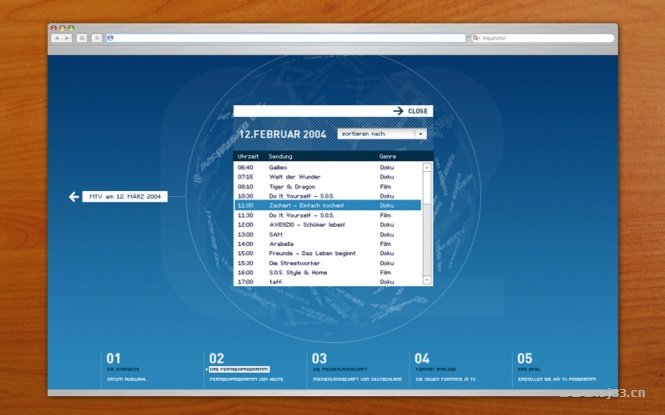
Task: Click the left arrow beside MTV am 12. März
Action: 73,197
